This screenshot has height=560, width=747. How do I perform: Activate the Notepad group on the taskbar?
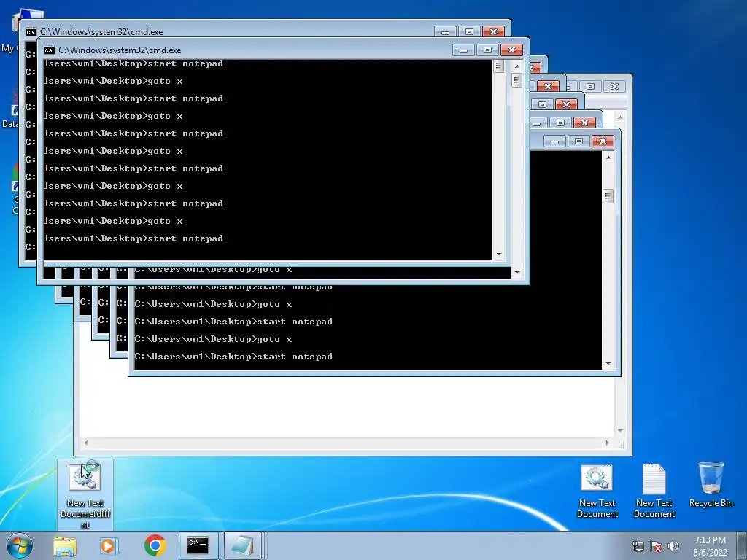[x=242, y=545]
